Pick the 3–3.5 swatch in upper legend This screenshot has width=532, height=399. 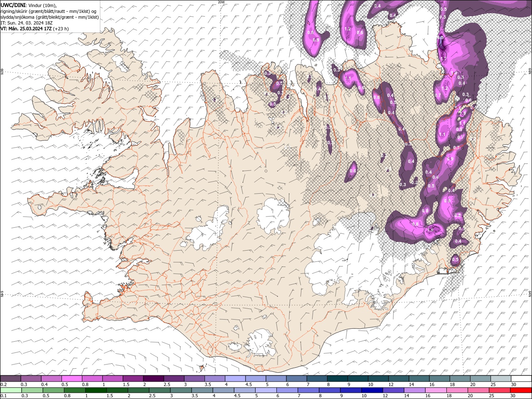tap(194, 379)
